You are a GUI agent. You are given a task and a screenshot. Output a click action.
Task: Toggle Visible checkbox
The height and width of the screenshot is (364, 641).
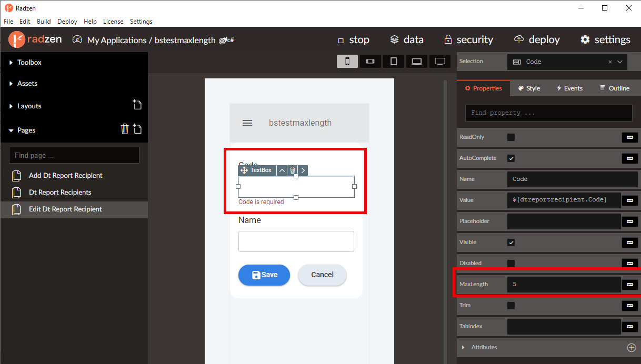pos(511,242)
